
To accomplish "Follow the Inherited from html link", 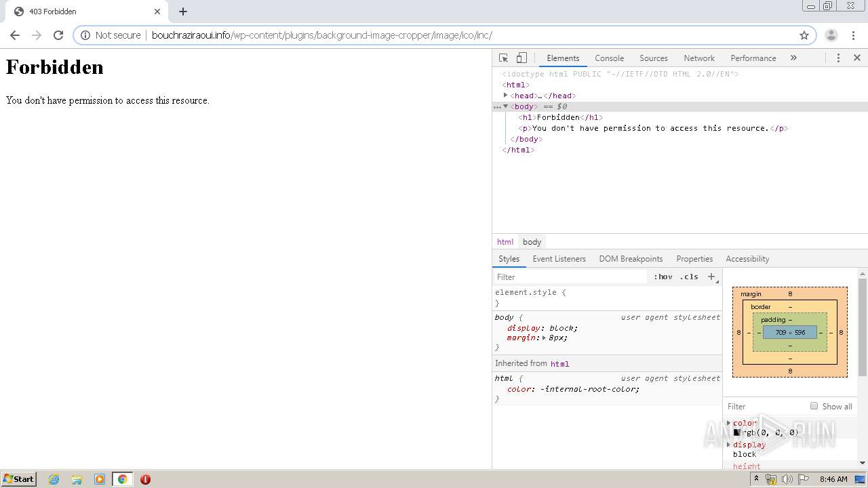I will (x=559, y=364).
